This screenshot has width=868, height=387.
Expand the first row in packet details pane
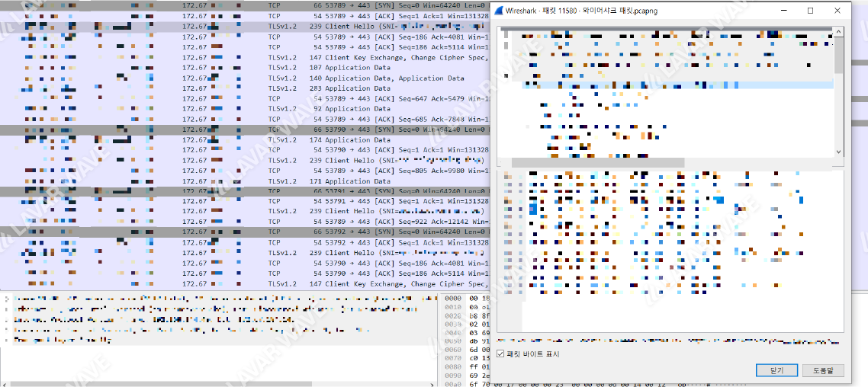6,299
